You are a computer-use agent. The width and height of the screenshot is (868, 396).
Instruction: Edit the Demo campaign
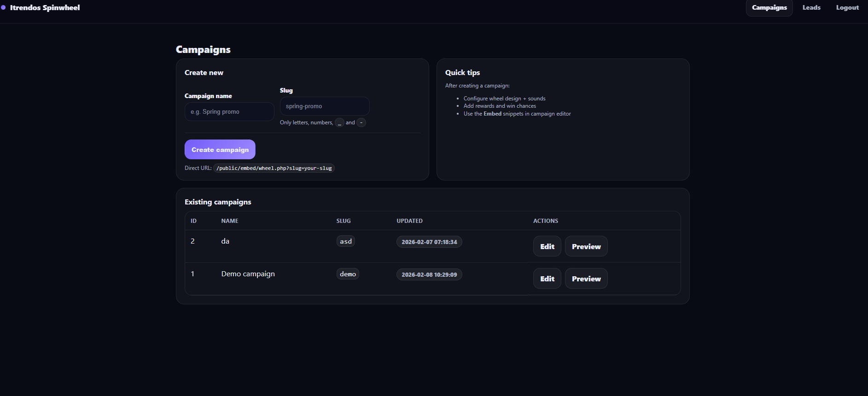point(547,279)
